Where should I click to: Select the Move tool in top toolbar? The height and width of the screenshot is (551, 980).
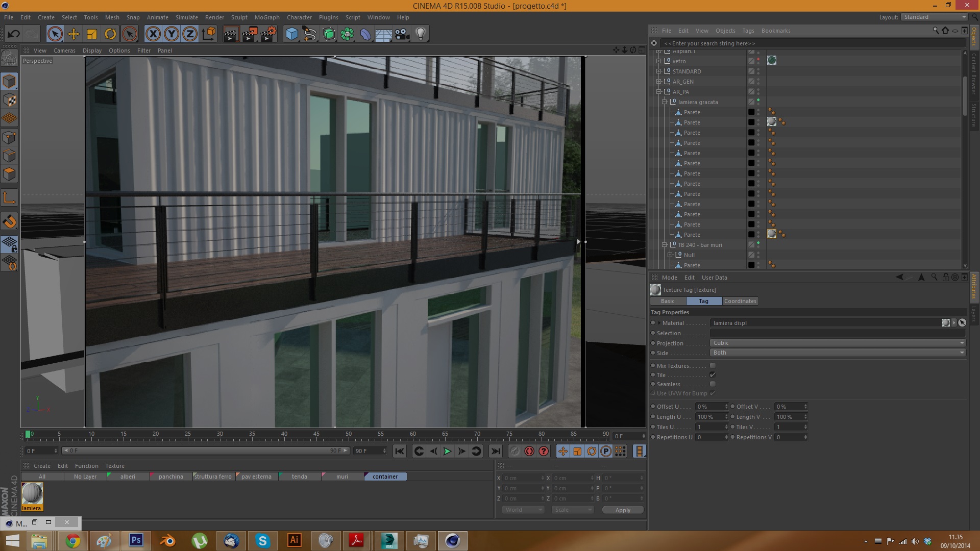pos(73,34)
